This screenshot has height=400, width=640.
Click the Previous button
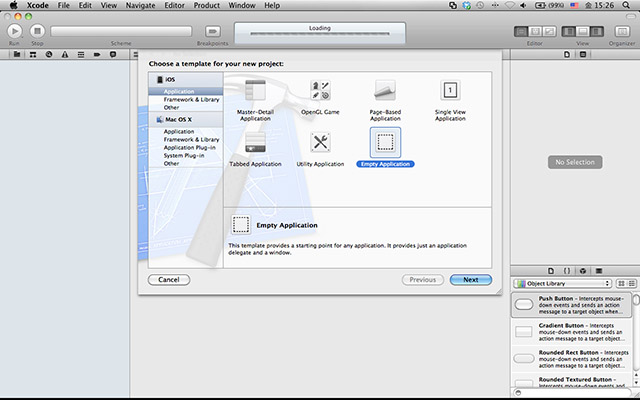pyautogui.click(x=423, y=280)
